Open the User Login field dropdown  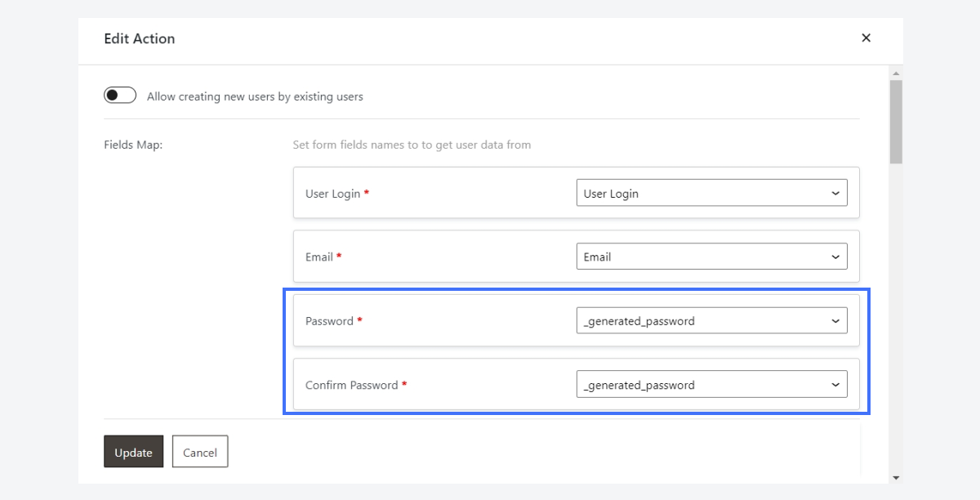click(710, 194)
